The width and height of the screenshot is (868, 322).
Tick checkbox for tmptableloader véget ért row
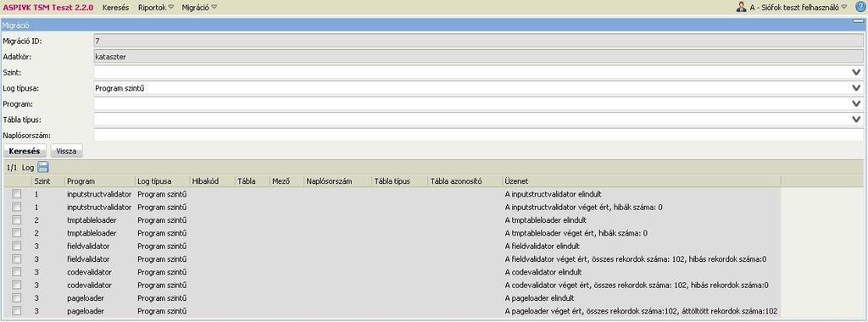17,233
